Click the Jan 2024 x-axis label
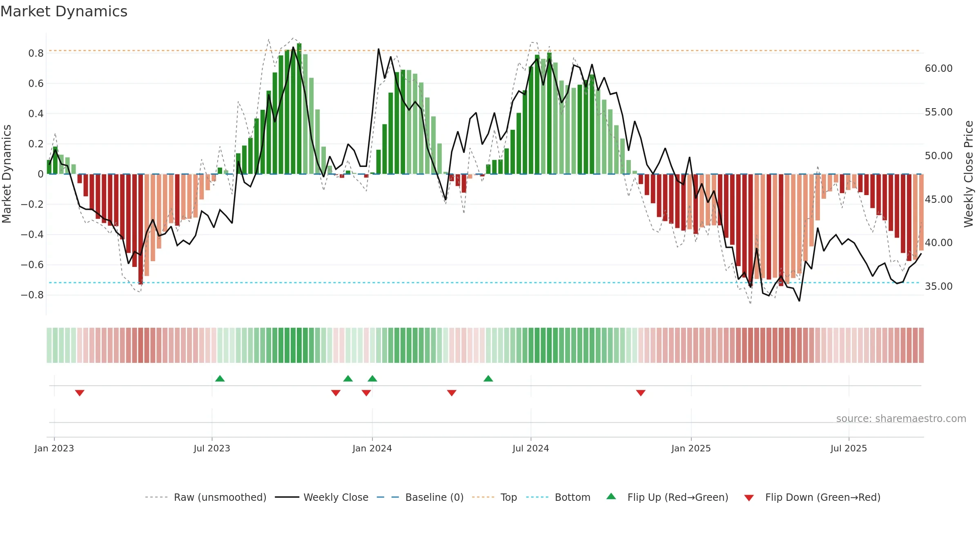 point(372,448)
